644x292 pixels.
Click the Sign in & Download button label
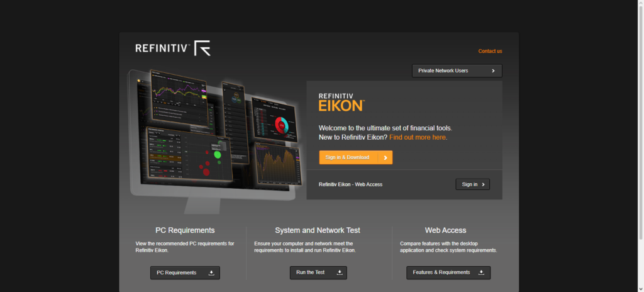click(x=347, y=157)
